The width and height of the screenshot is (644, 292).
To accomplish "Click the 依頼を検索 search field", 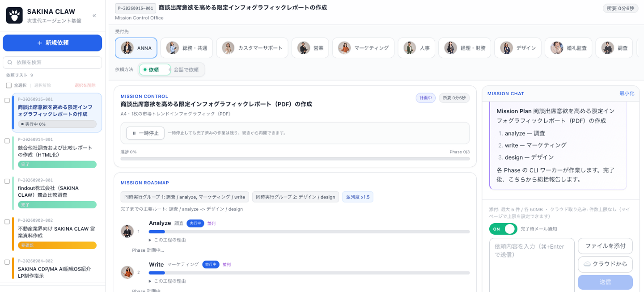I will point(52,63).
